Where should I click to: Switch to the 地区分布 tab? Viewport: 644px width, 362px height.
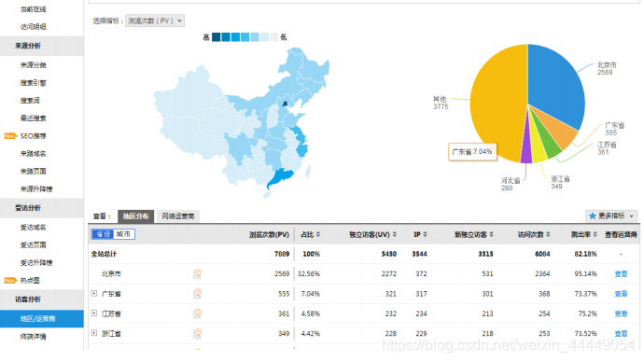136,216
